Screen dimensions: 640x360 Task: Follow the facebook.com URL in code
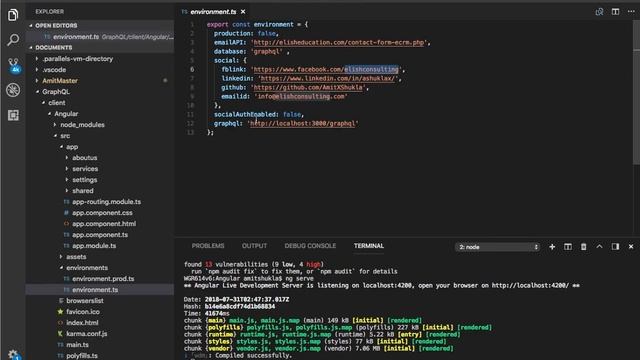click(326, 70)
